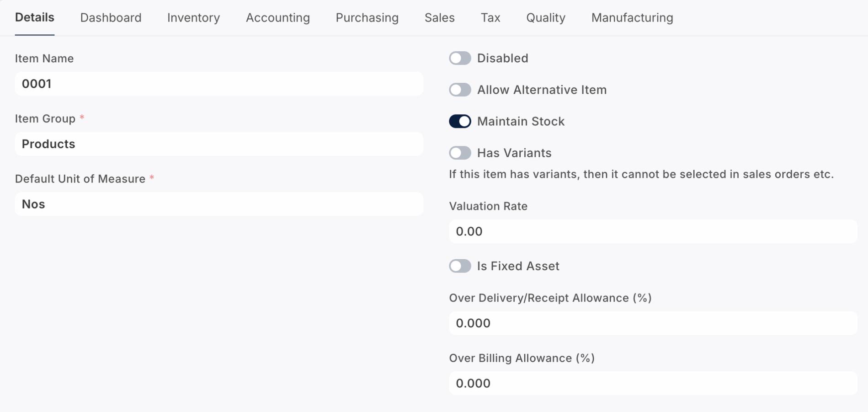
Task: Open the Dashboard tab
Action: [x=111, y=17]
